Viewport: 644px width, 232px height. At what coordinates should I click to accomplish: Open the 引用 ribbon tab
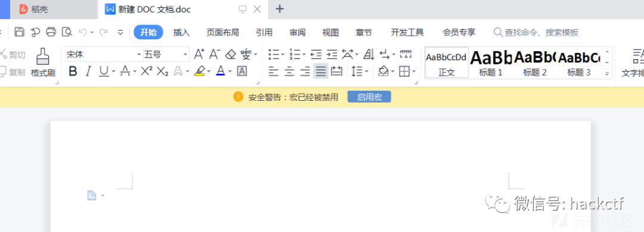tap(264, 32)
